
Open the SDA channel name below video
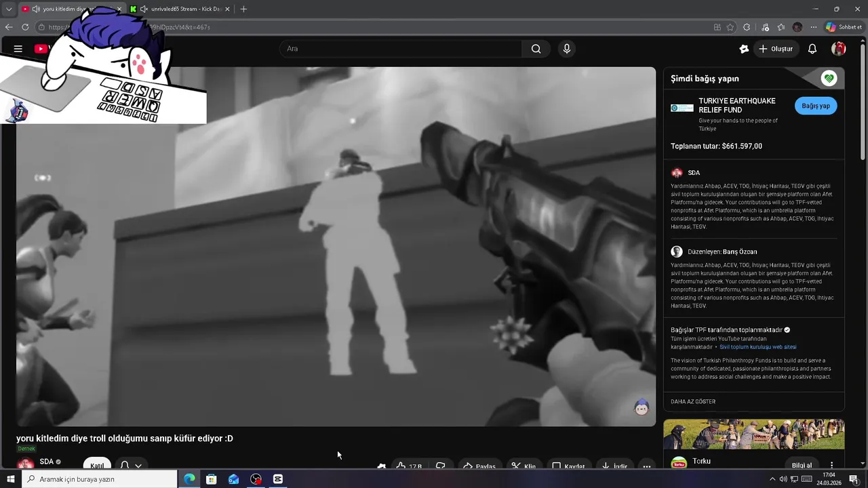click(x=46, y=462)
